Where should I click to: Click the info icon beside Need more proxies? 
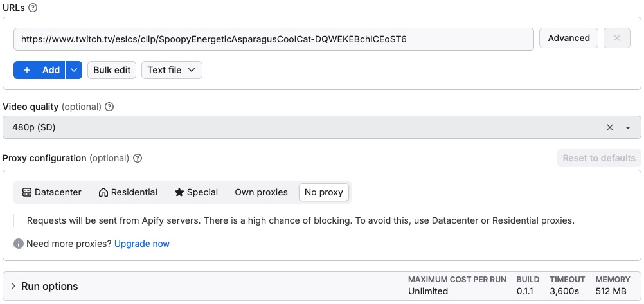coord(19,244)
